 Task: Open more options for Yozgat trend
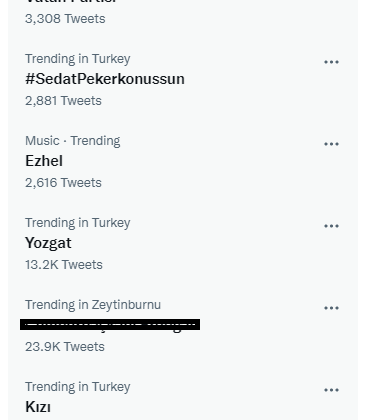coord(331,226)
